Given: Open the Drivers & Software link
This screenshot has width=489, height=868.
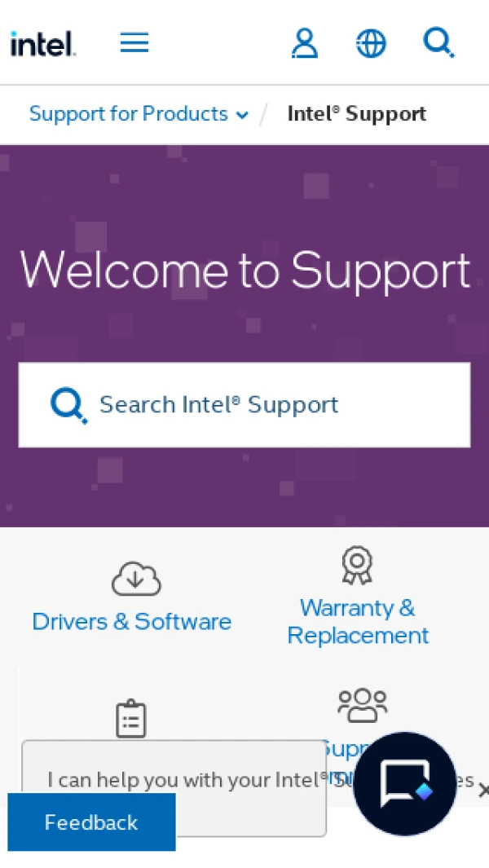Looking at the screenshot, I should pyautogui.click(x=132, y=622).
